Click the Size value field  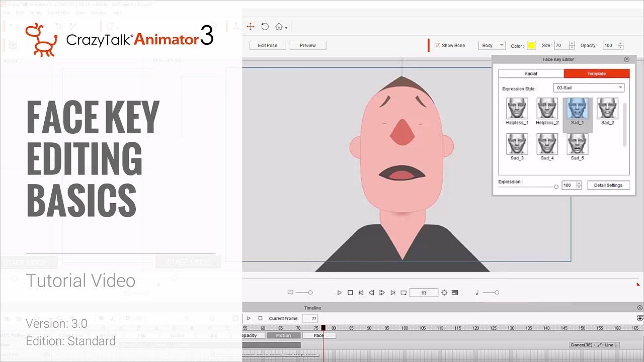561,45
